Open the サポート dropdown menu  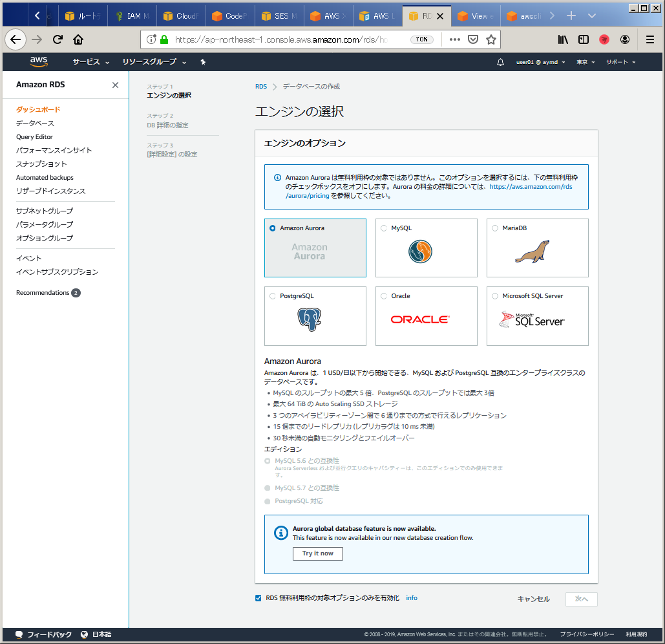pyautogui.click(x=621, y=62)
